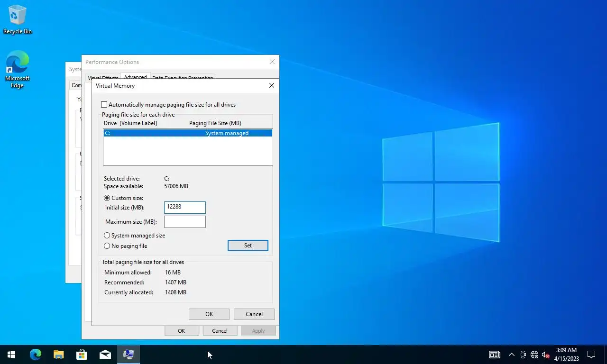Click the muted volume tray icon
The image size is (607, 364).
pyautogui.click(x=546, y=355)
